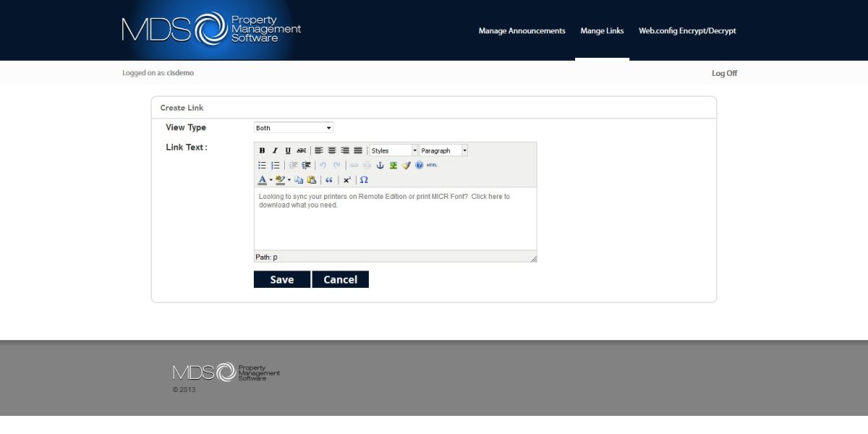Toggle underline formatting in the editor

287,150
